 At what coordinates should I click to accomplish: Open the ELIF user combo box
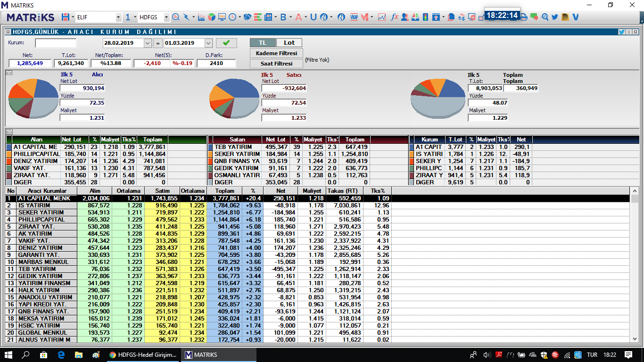(x=99, y=17)
